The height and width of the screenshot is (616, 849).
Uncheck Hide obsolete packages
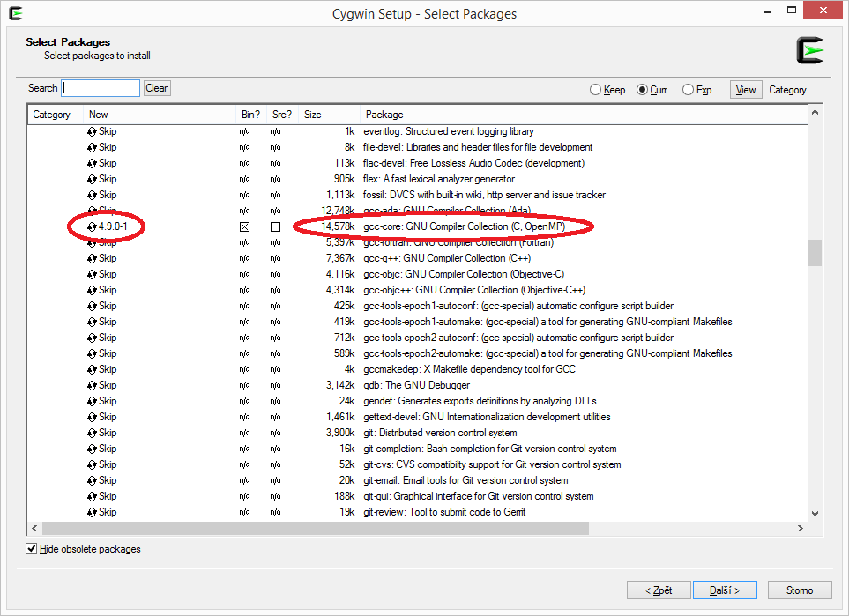(33, 549)
